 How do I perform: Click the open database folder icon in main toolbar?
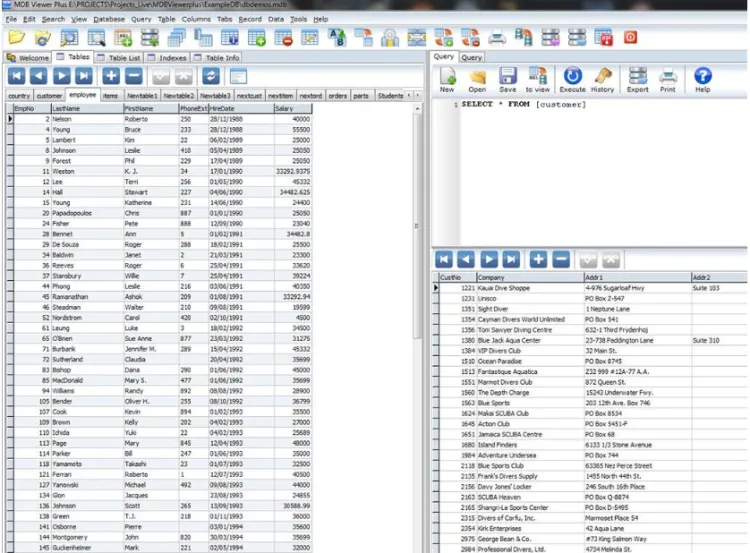click(x=43, y=39)
